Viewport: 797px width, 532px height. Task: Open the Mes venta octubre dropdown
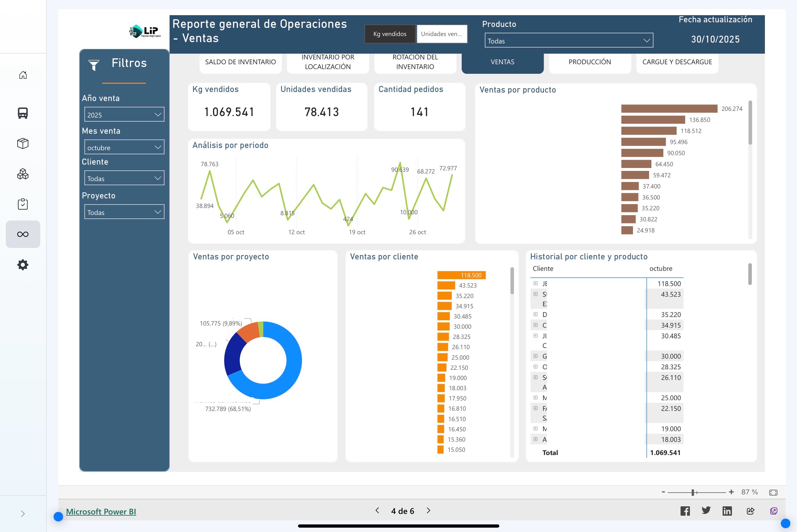tap(124, 147)
